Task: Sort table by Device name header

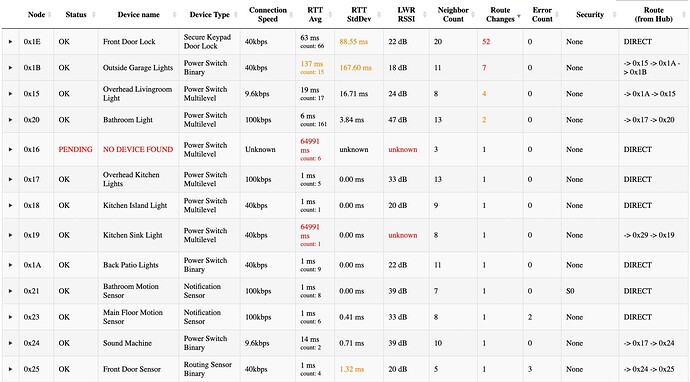Action: point(139,15)
